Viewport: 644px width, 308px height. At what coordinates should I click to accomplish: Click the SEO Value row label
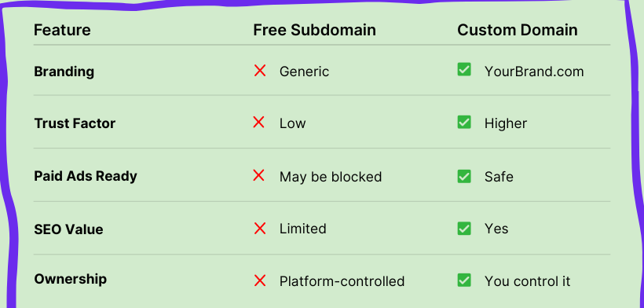tap(68, 229)
